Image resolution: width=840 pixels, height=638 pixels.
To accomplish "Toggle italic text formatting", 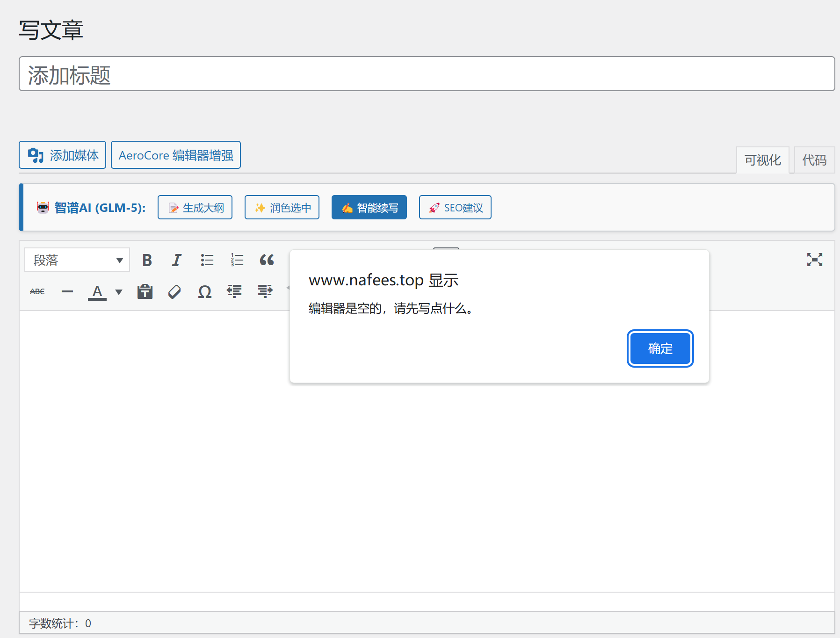I will tap(176, 260).
